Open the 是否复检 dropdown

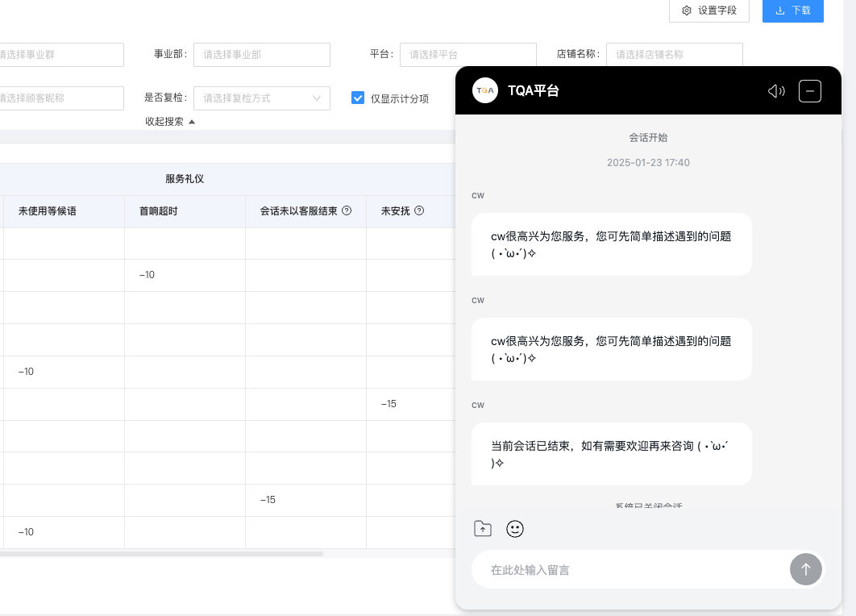coord(261,98)
